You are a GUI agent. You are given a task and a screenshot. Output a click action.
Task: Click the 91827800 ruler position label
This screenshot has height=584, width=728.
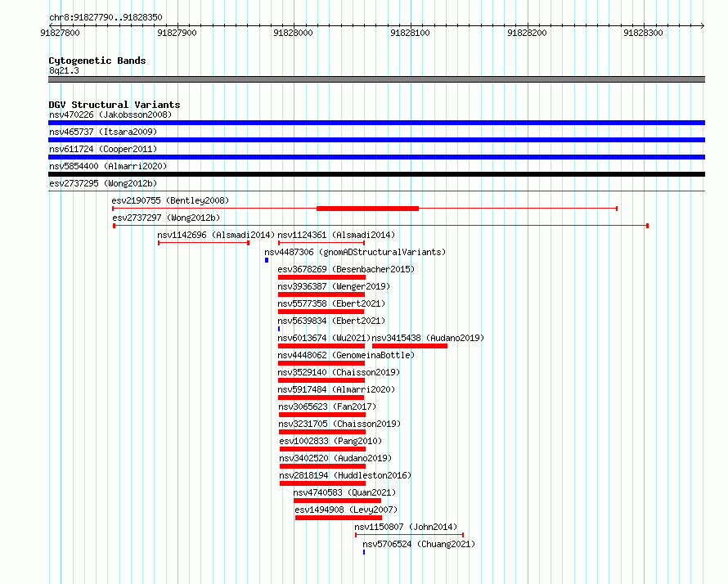(x=60, y=33)
